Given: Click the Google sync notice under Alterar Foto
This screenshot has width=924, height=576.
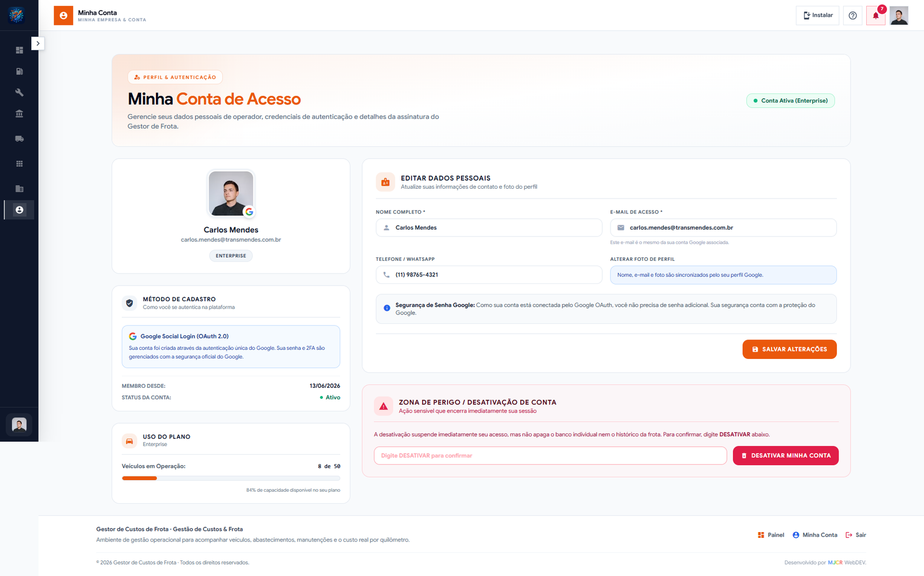Looking at the screenshot, I should [x=723, y=275].
